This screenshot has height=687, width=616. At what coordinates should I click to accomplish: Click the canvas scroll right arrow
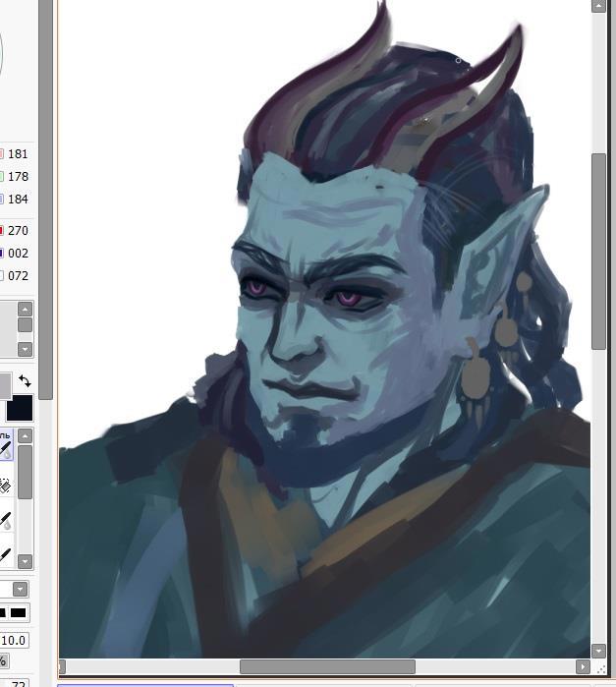pos(584,667)
